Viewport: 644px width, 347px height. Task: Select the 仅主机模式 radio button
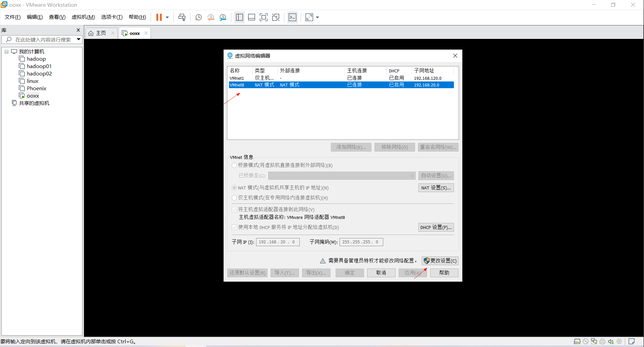point(234,198)
